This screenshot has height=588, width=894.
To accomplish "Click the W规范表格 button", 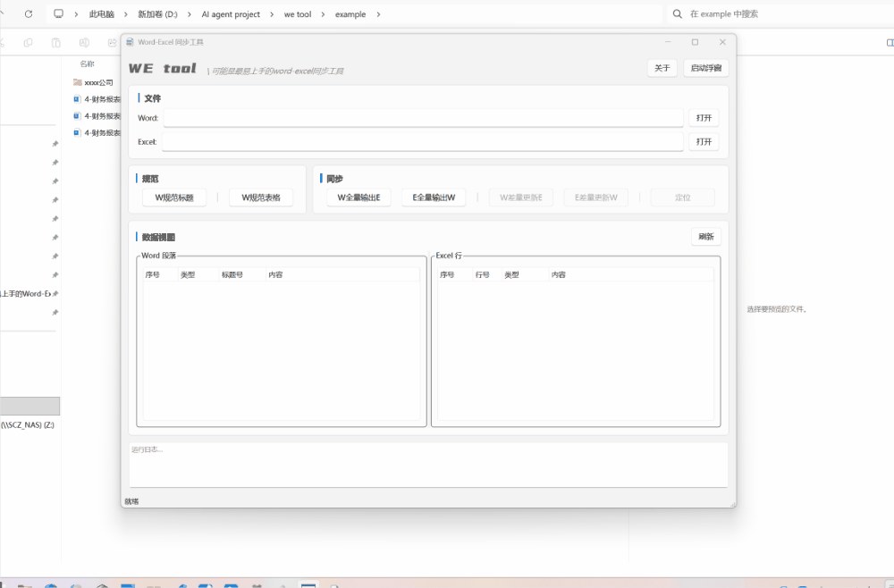I will click(x=261, y=197).
